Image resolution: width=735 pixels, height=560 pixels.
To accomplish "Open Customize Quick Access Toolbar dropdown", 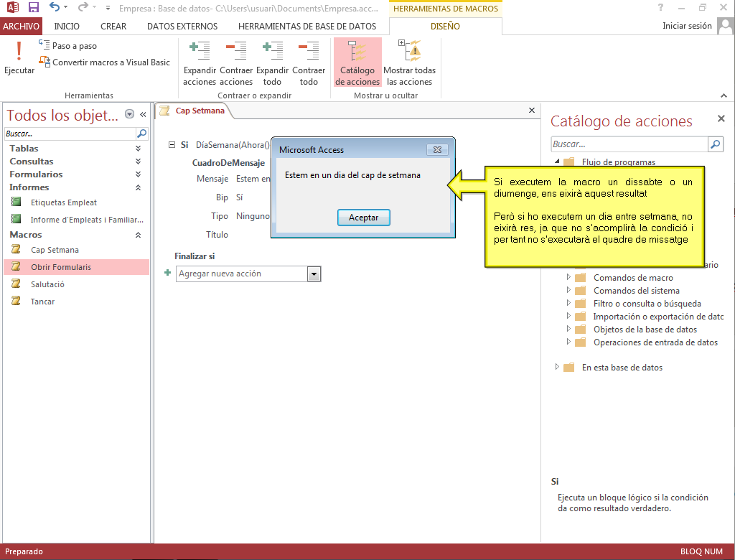I will click(108, 7).
